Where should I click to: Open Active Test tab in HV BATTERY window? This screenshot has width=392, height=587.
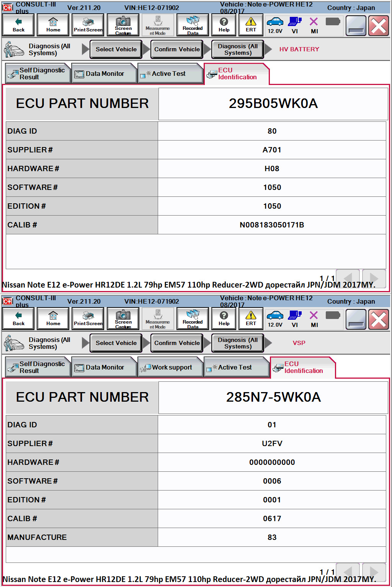[170, 74]
